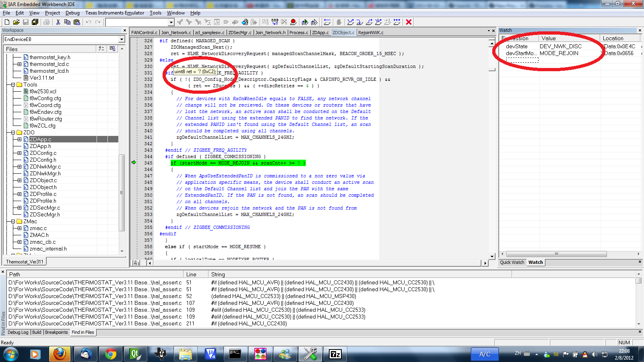Image resolution: width=644 pixels, height=362 pixels.
Task: Click the empty Watch expression entry row
Action: click(522, 60)
